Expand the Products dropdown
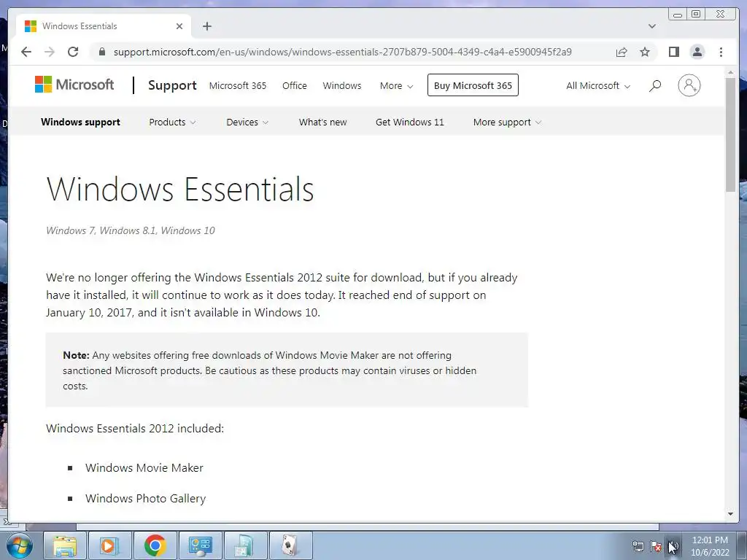The height and width of the screenshot is (560, 747). point(172,122)
